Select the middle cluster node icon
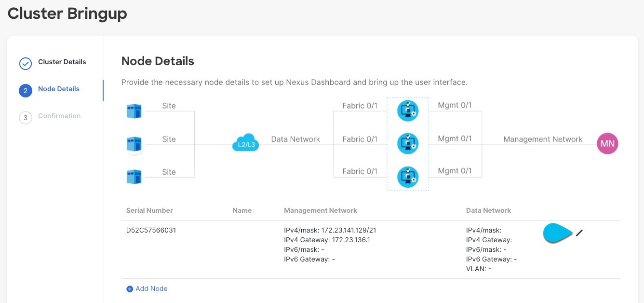Screen dimensions: 644x303 407,143
